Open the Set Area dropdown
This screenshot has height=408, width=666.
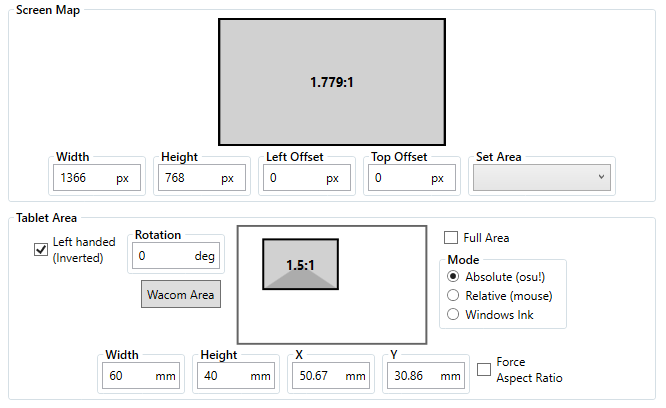point(542,177)
